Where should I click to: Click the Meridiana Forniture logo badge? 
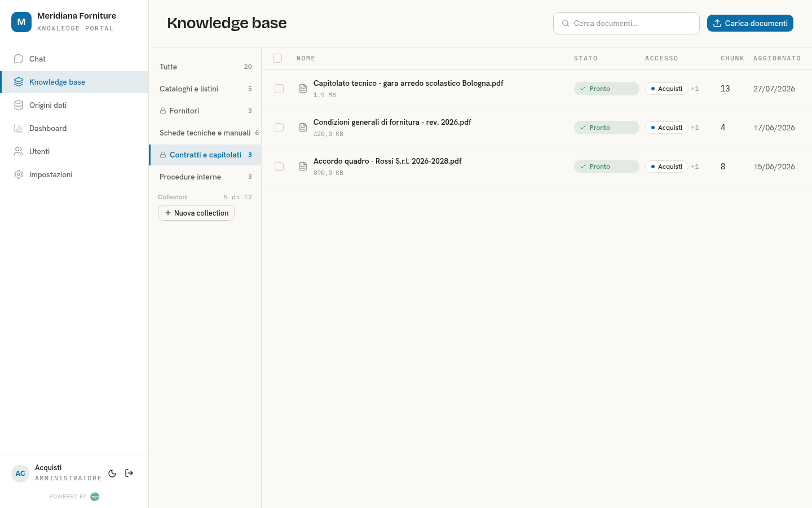pos(21,22)
